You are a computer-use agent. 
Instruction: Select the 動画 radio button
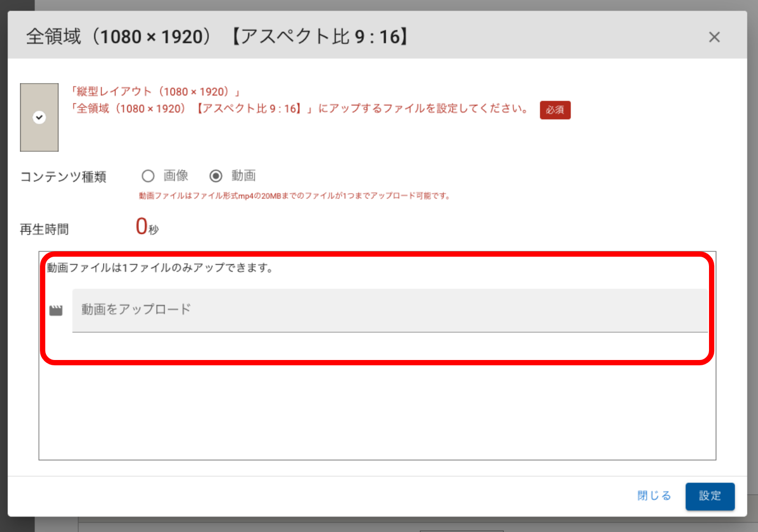tap(216, 176)
